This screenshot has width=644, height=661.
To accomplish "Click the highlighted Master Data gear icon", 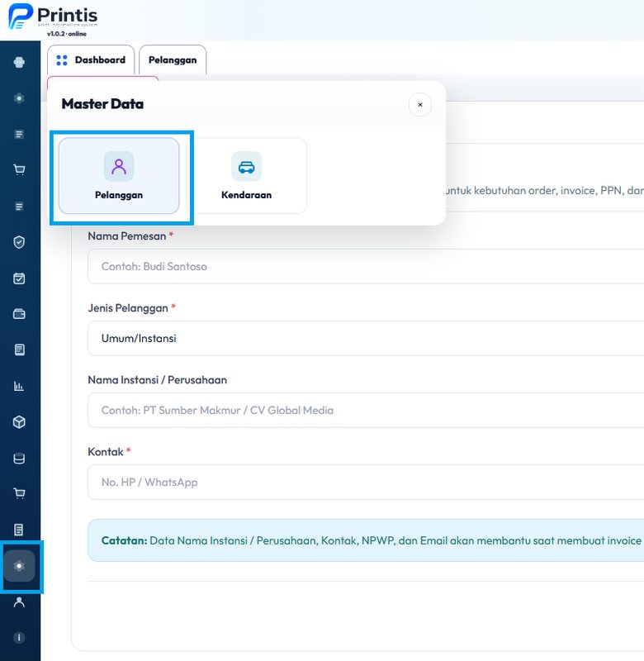I will (x=19, y=566).
